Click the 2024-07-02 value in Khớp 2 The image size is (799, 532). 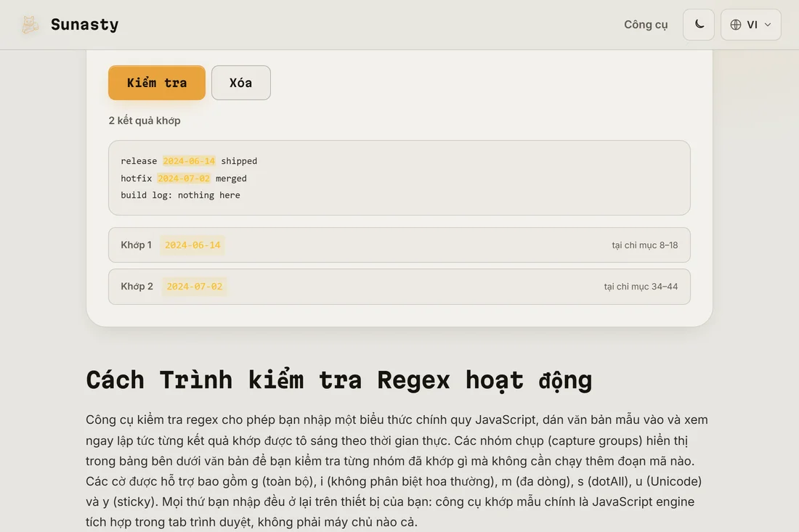click(195, 287)
